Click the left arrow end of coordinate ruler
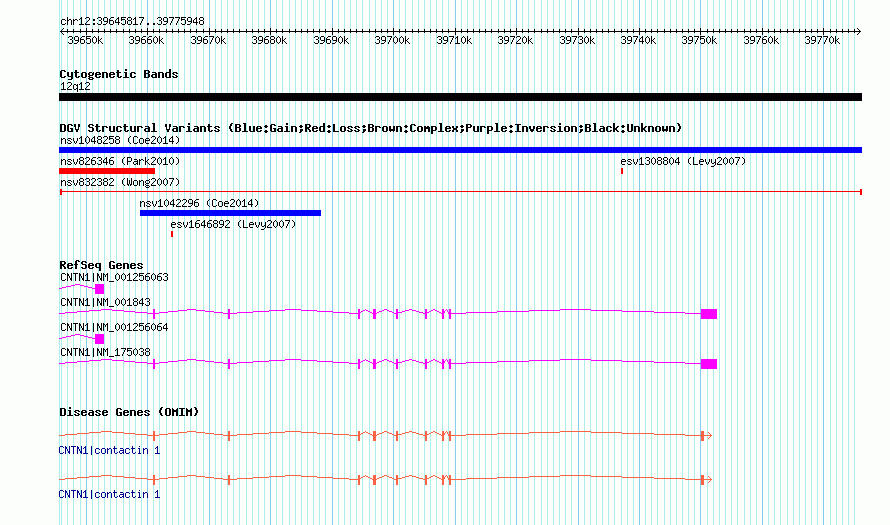 coord(62,32)
